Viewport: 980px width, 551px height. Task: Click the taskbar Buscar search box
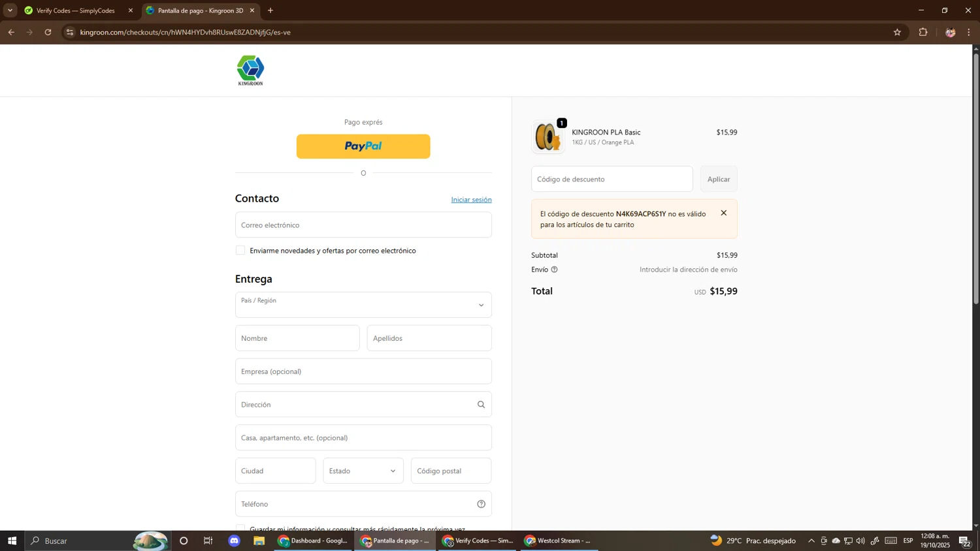pos(98,541)
